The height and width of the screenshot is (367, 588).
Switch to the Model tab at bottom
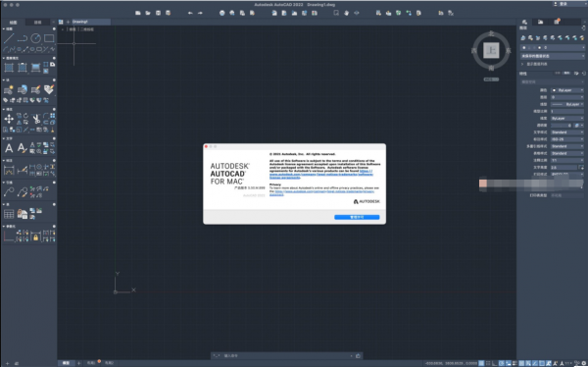pyautogui.click(x=66, y=363)
